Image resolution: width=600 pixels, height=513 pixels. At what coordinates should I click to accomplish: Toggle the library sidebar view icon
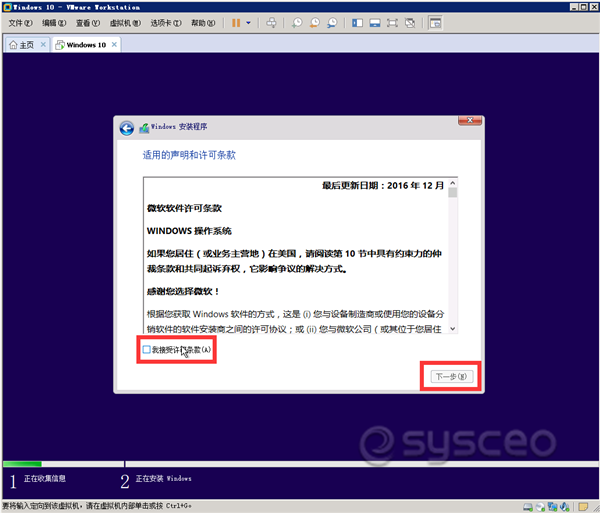[357, 23]
